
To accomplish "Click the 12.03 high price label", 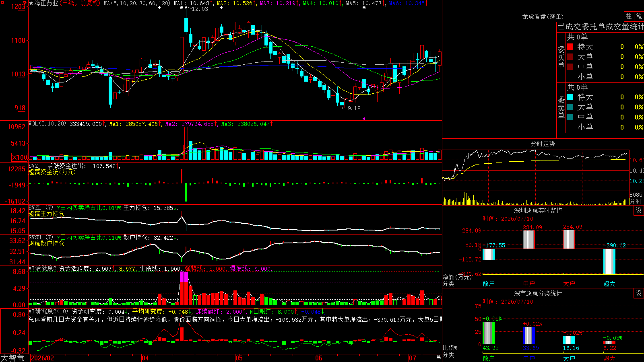I will point(200,9).
